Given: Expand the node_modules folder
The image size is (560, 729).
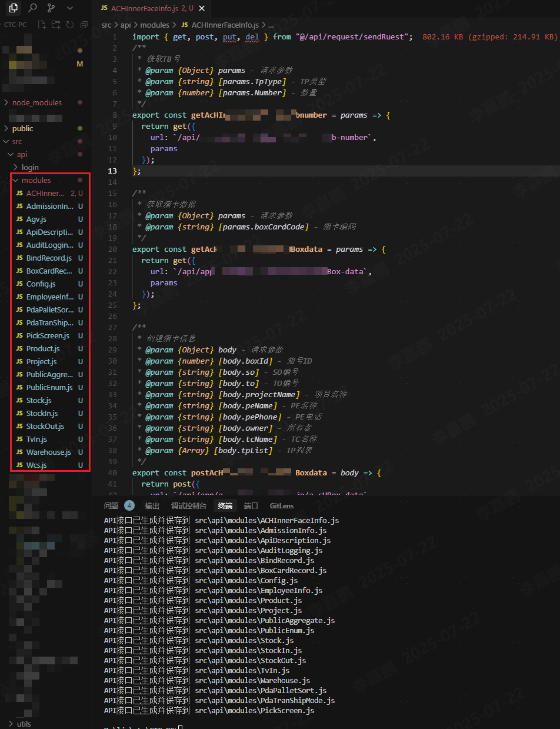Looking at the screenshot, I should pos(36,102).
